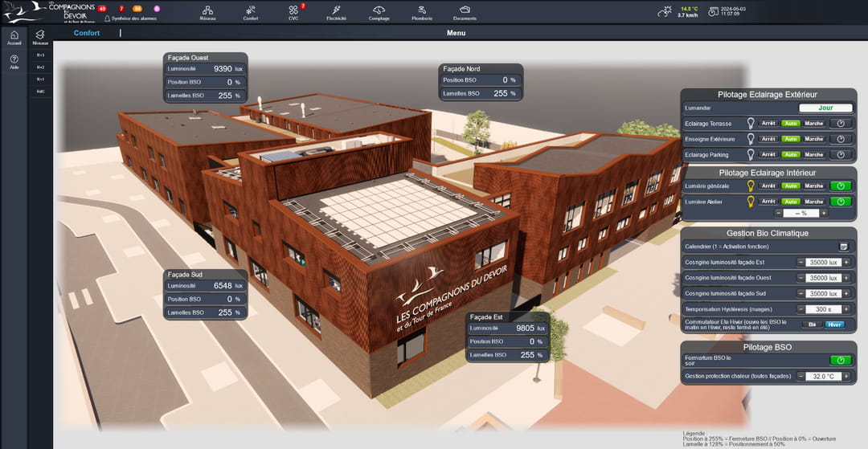Click the Lumière Atelier yellow bulb

point(751,202)
